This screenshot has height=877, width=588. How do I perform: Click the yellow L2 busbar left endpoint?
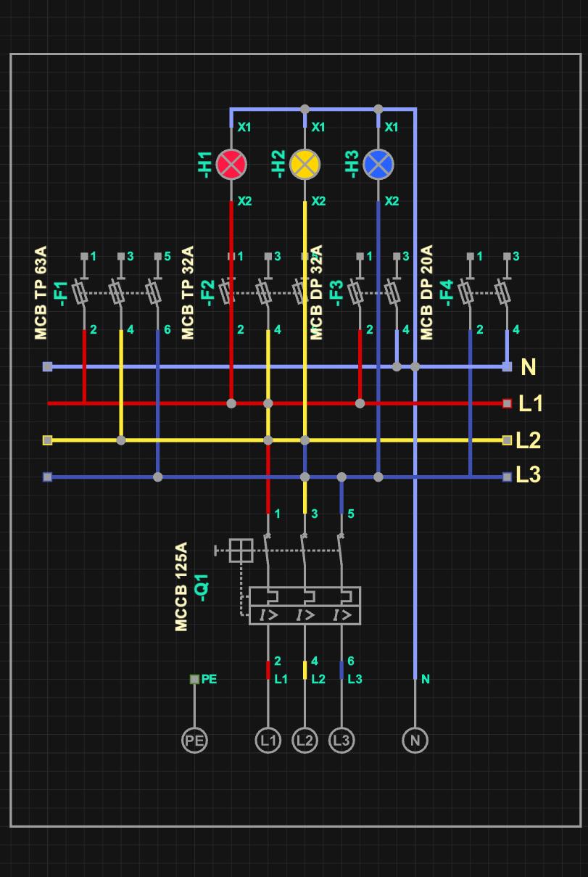pos(47,440)
